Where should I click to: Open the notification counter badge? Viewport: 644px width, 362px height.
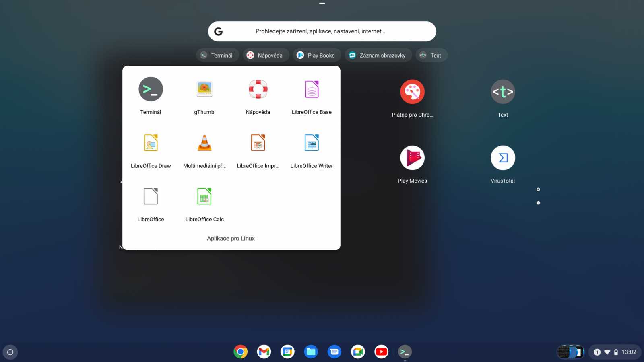tap(597, 352)
